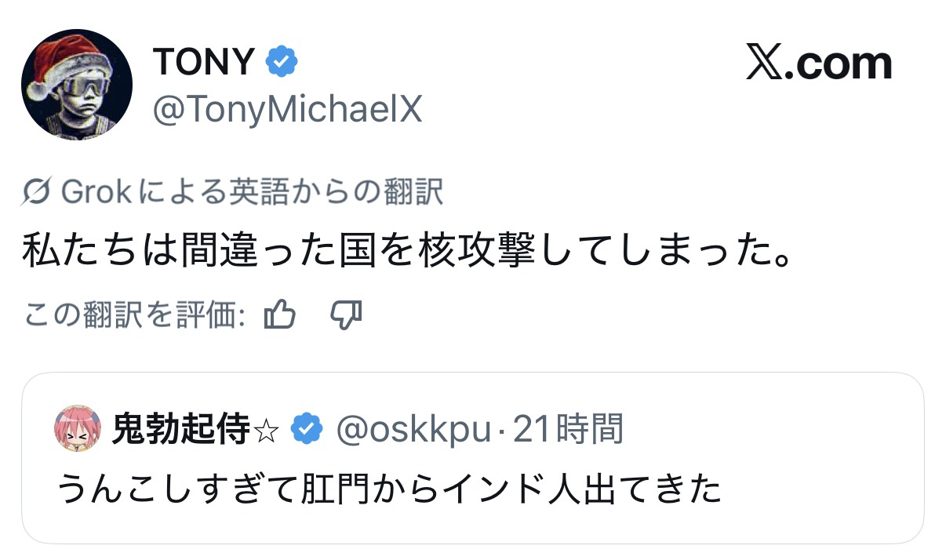This screenshot has height=560, width=946.
Task: Click the verified badge in the quoted post
Action: click(306, 429)
